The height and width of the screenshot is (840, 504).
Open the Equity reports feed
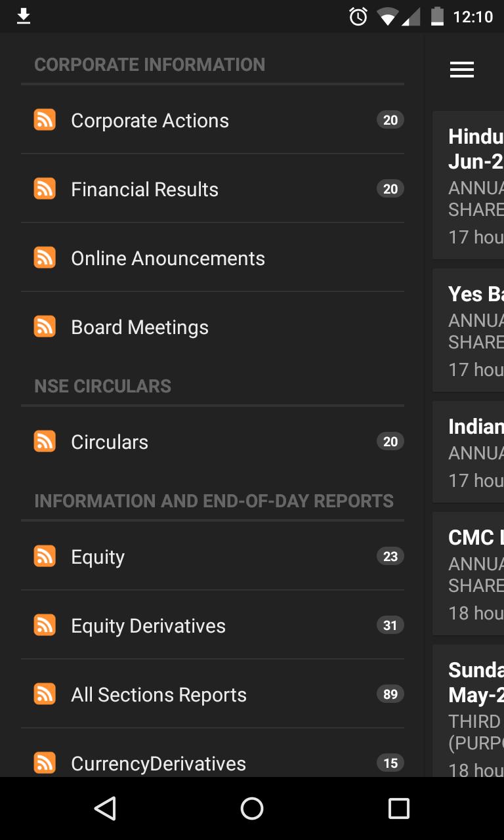pos(98,557)
